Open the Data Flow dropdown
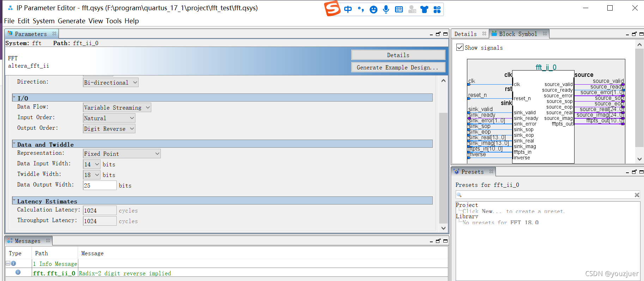Viewport: 644px width, 281px height. coord(117,108)
